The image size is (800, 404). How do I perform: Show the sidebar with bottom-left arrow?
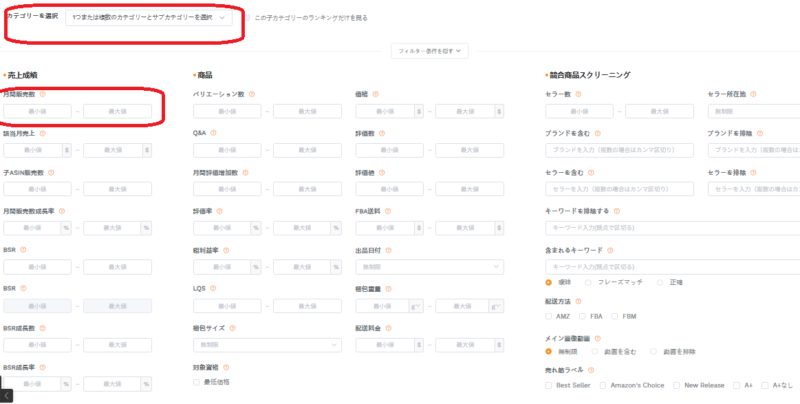coord(7,395)
